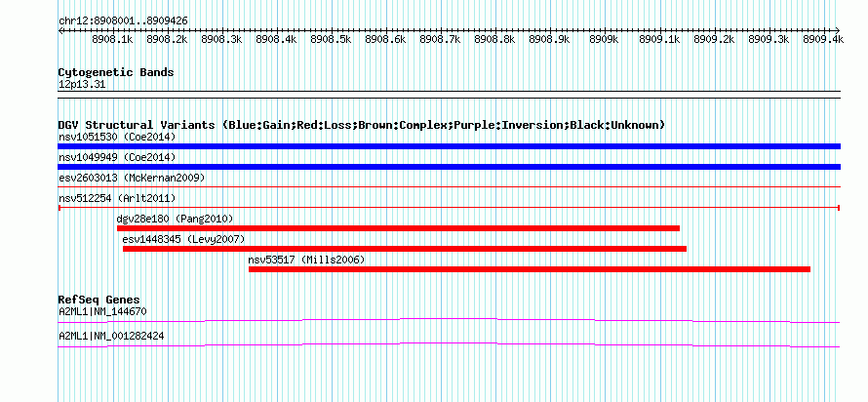The height and width of the screenshot is (402, 868).
Task: Click the nsv53517 red loss bar
Action: (530, 269)
